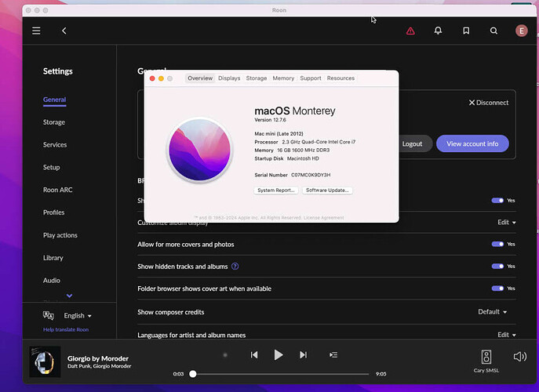
Task: Open Show composer credits Default dropdown
Action: pos(492,311)
